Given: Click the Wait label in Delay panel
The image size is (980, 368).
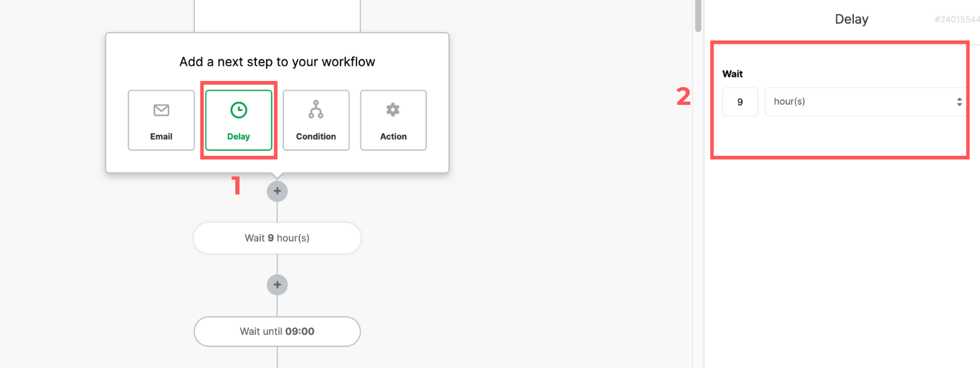Looking at the screenshot, I should [x=733, y=74].
